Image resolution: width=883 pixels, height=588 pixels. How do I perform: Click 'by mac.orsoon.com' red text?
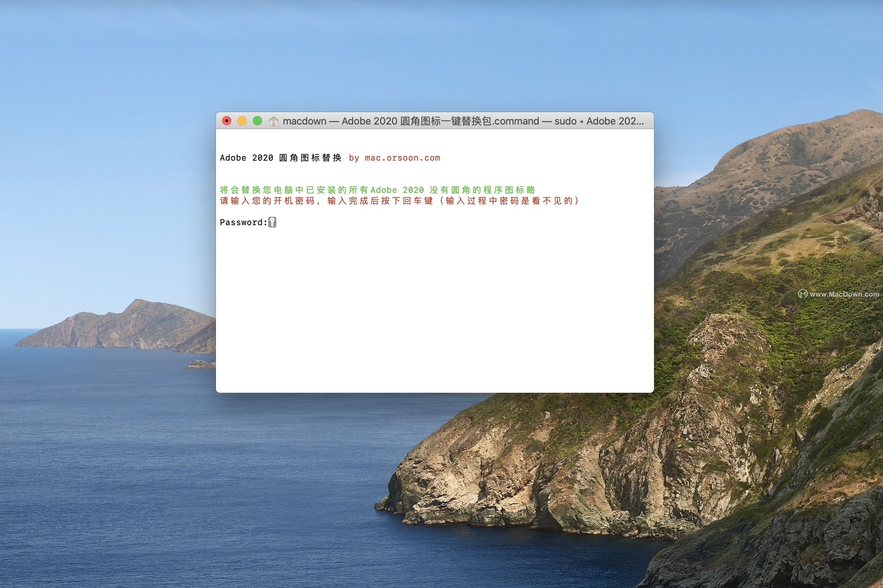tap(395, 158)
